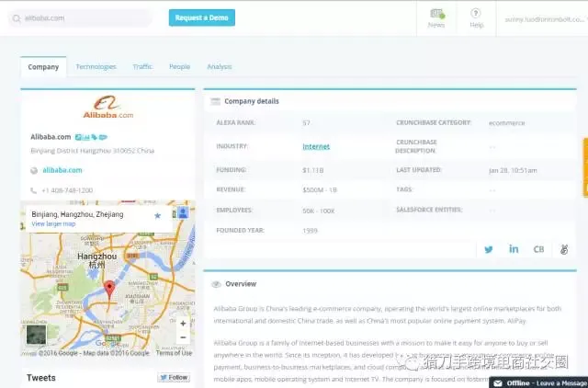Click the Alexa rank value 57

click(x=306, y=123)
